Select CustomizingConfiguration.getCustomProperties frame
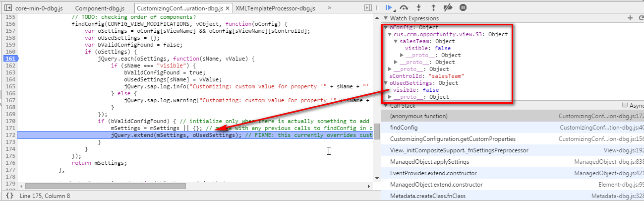Image resolution: width=644 pixels, height=201 pixels. 513,139
